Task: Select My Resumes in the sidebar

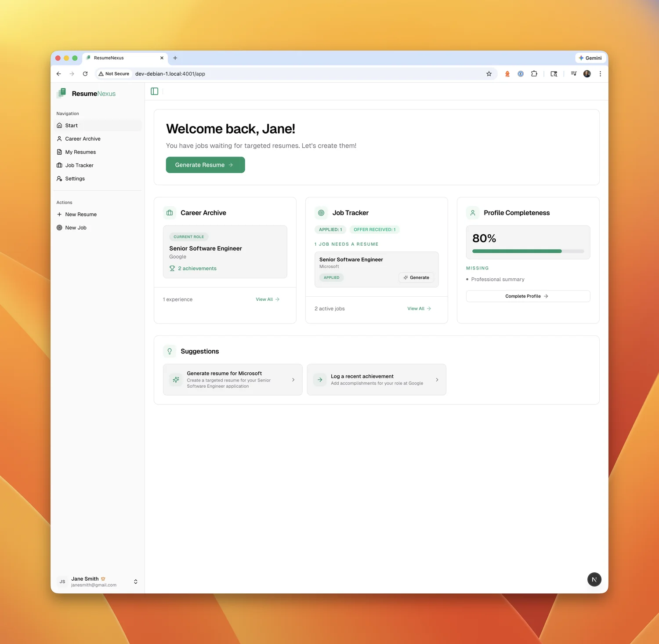Action: (x=80, y=152)
